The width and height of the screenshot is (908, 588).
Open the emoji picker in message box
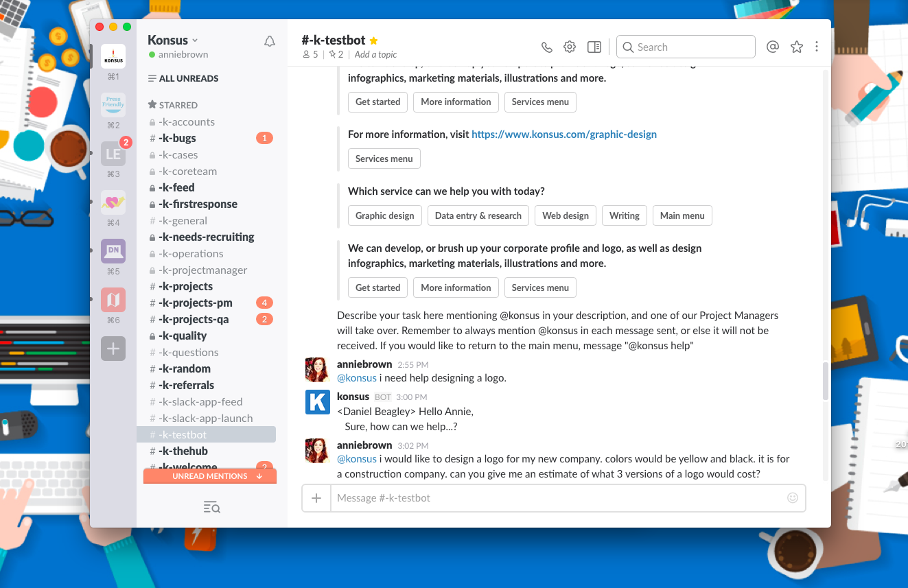793,498
